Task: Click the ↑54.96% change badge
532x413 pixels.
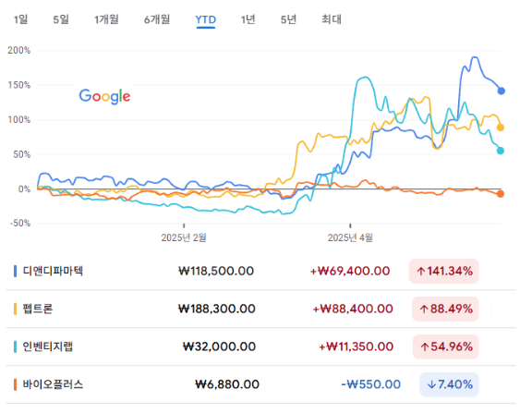Action: [446, 346]
